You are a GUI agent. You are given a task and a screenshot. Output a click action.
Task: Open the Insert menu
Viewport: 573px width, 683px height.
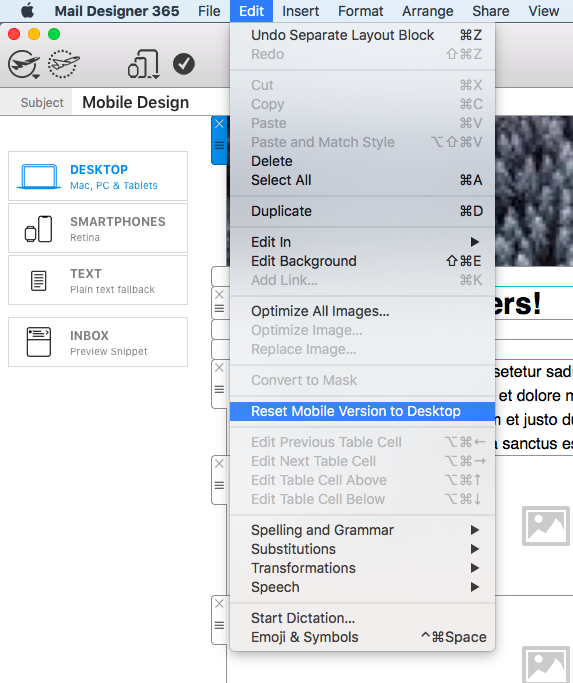pos(300,10)
